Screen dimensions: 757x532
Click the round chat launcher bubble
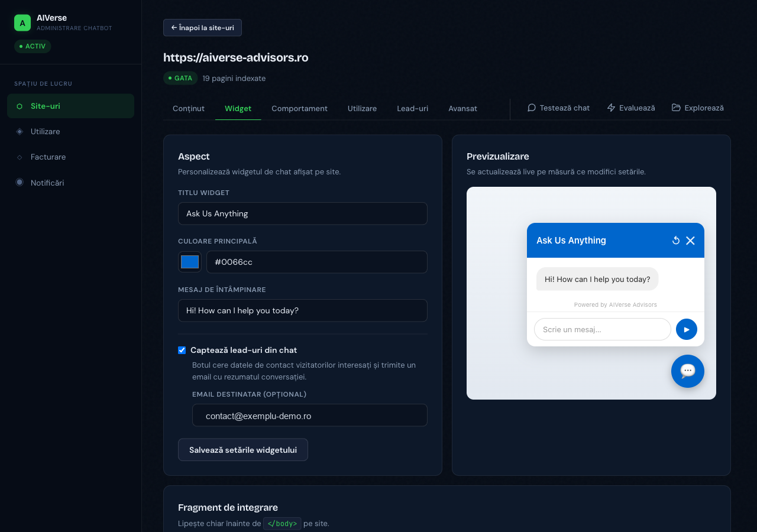pyautogui.click(x=688, y=371)
